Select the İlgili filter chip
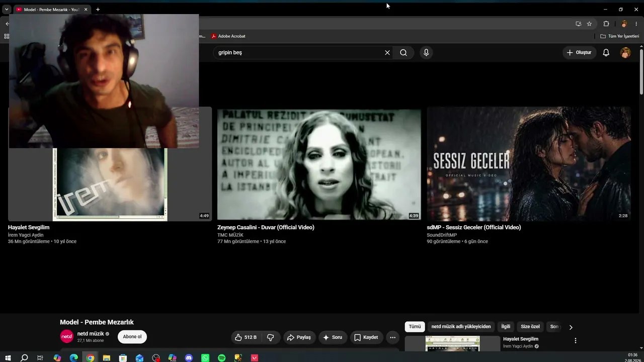The image size is (644, 362). (x=506, y=327)
